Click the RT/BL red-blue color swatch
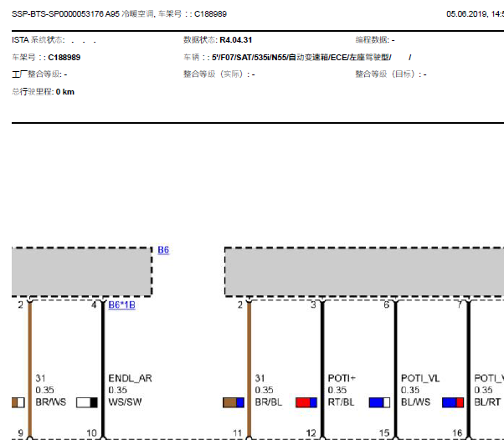Screen dimensions: 504x440 (x=306, y=402)
